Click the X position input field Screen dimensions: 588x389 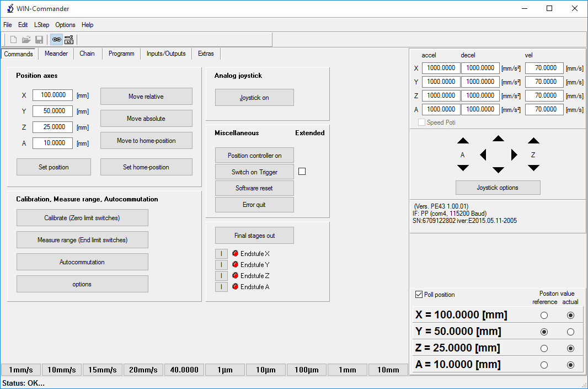[52, 95]
